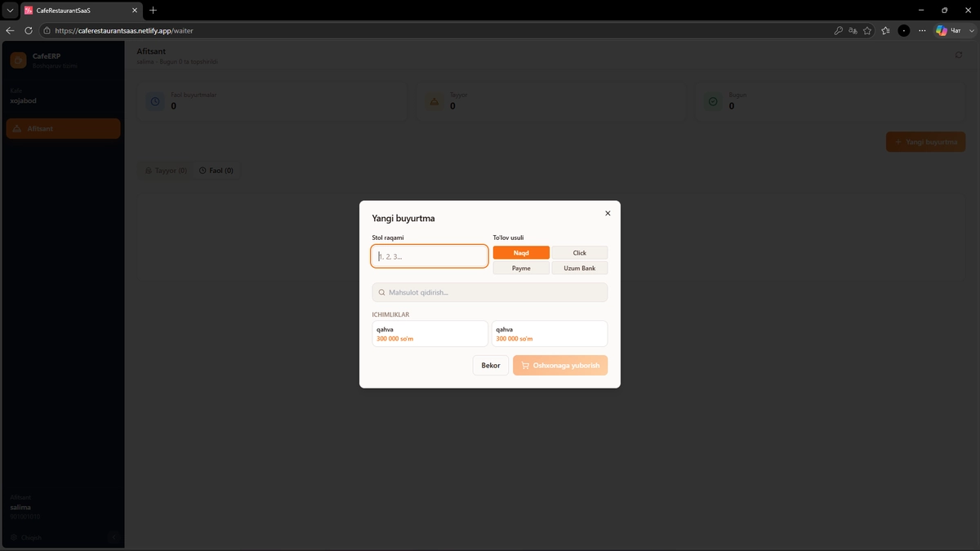This screenshot has width=980, height=551.
Task: Close the CafeRestaurantSaaS tab
Action: [136, 11]
